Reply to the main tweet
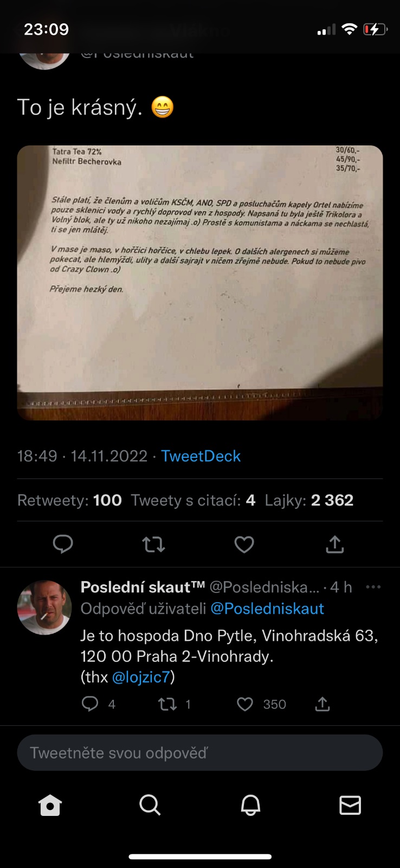 tap(63, 544)
